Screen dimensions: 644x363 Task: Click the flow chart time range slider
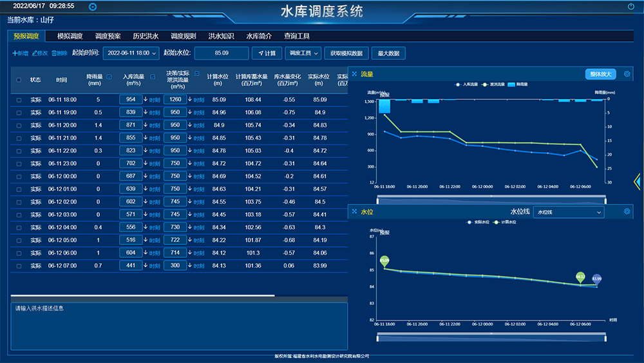[x=491, y=197]
